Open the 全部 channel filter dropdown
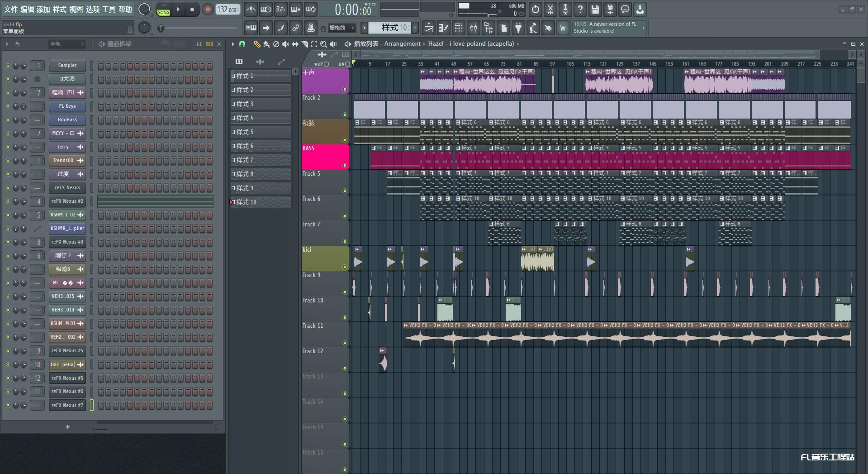868x474 pixels. (67, 44)
